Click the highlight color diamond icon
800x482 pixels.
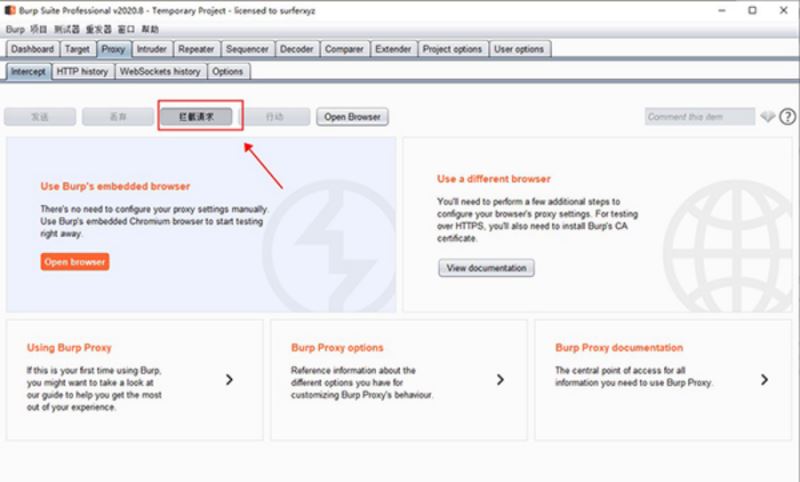pos(767,117)
